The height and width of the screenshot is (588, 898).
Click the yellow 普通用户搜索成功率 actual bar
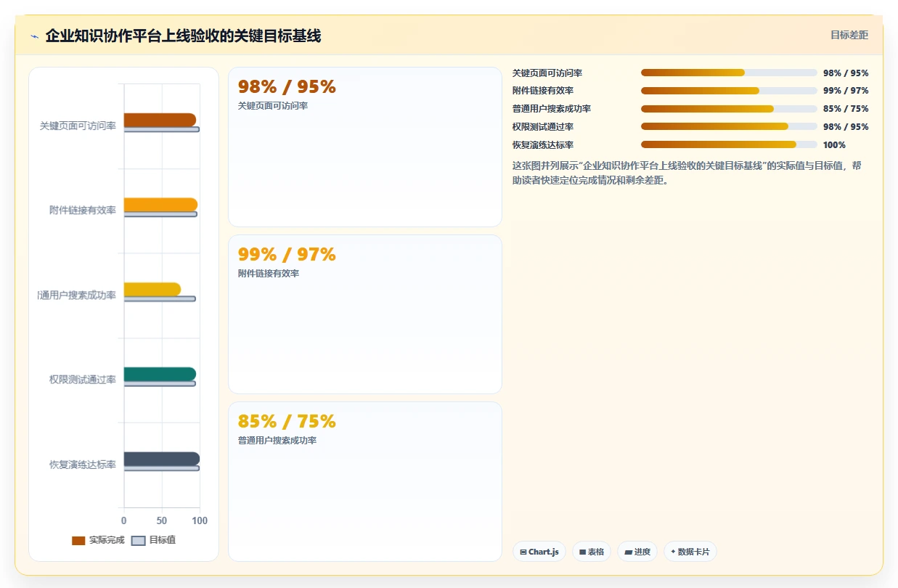(152, 289)
